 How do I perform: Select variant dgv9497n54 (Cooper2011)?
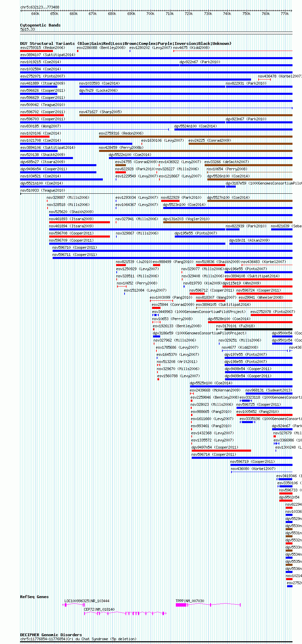(215, 448)
